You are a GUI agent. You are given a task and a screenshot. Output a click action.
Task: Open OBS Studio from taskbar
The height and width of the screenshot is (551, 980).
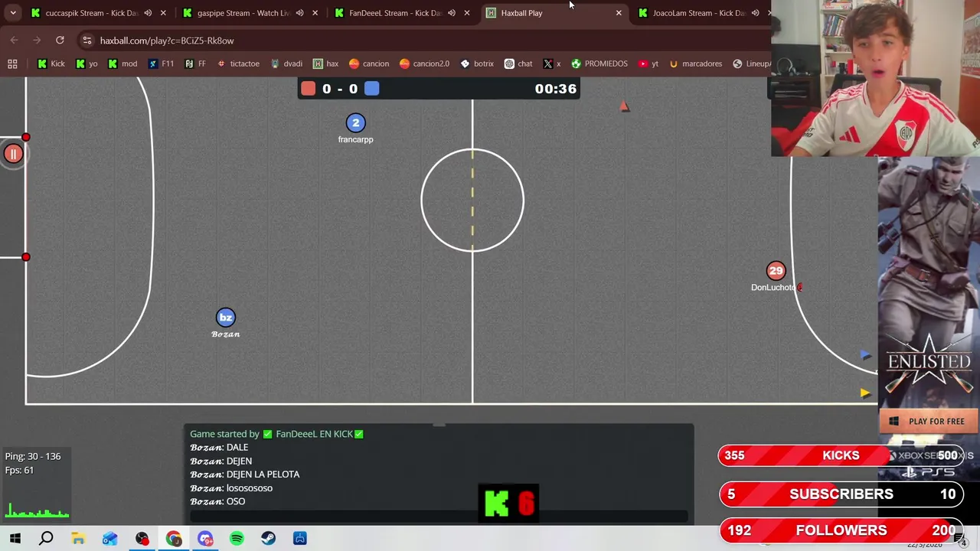coord(142,539)
